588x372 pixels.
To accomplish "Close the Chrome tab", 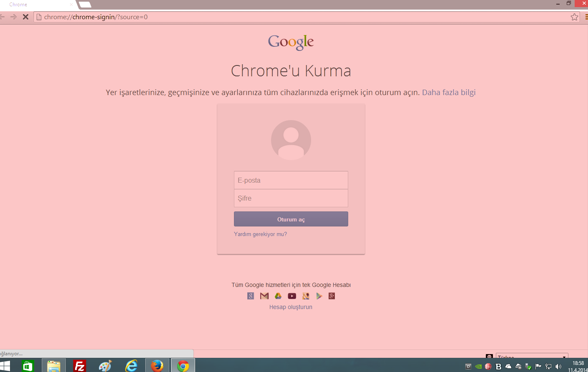I will point(71,5).
